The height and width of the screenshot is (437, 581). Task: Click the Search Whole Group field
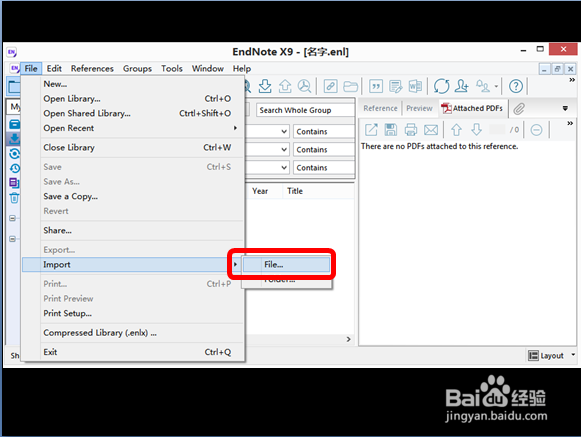coord(305,110)
